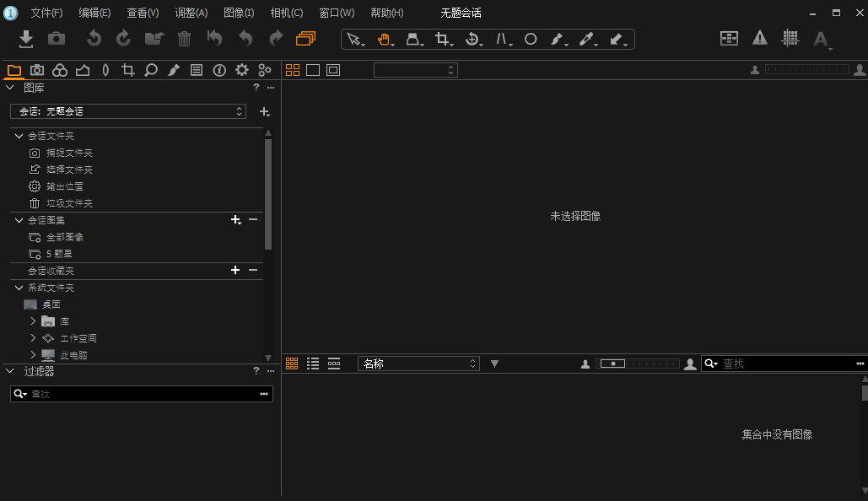Image resolution: width=868 pixels, height=501 pixels.
Task: Select the Rotate straighten tool
Action: click(472, 40)
